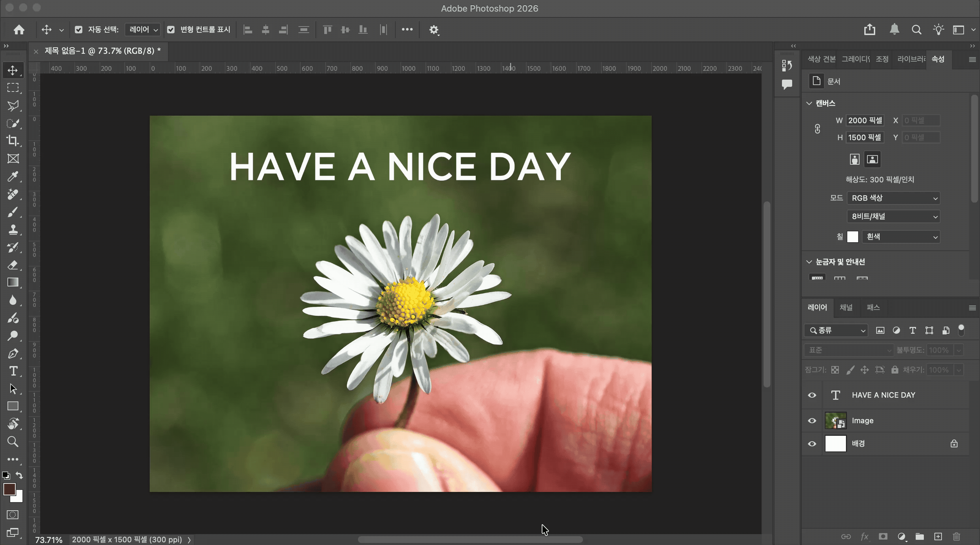Set canvas orientation to landscape
The width and height of the screenshot is (980, 545).
872,159
